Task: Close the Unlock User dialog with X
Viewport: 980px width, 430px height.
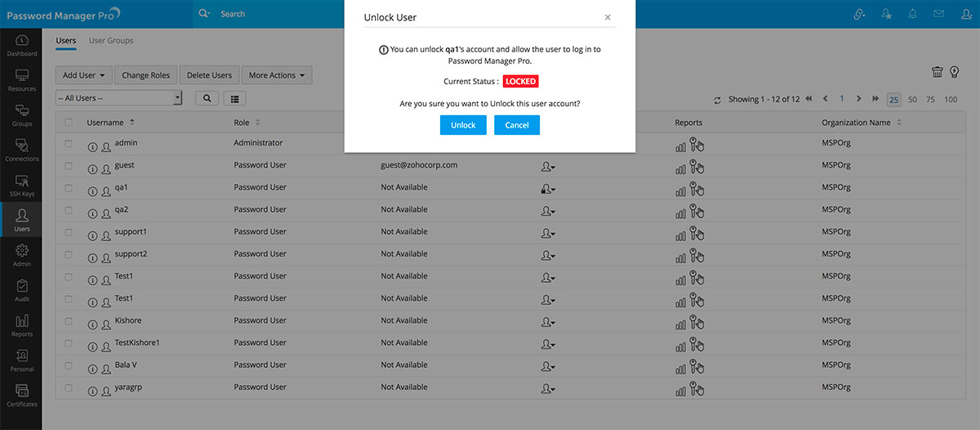Action: [x=608, y=16]
